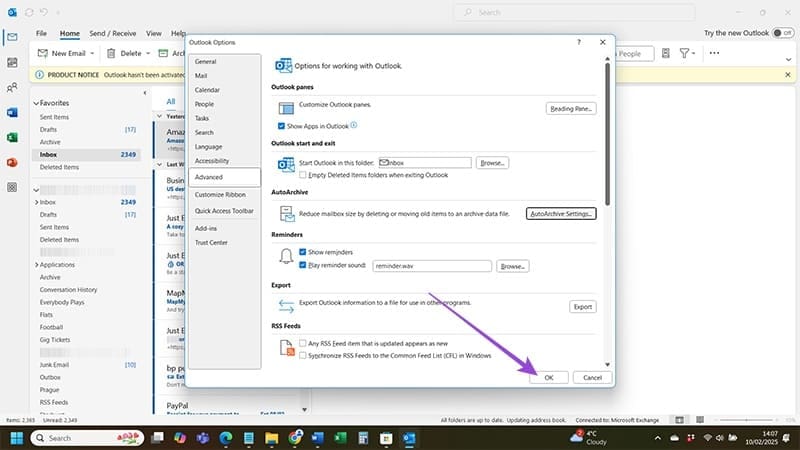The height and width of the screenshot is (450, 800).
Task: Open Word from the taskbar
Action: (x=317, y=438)
